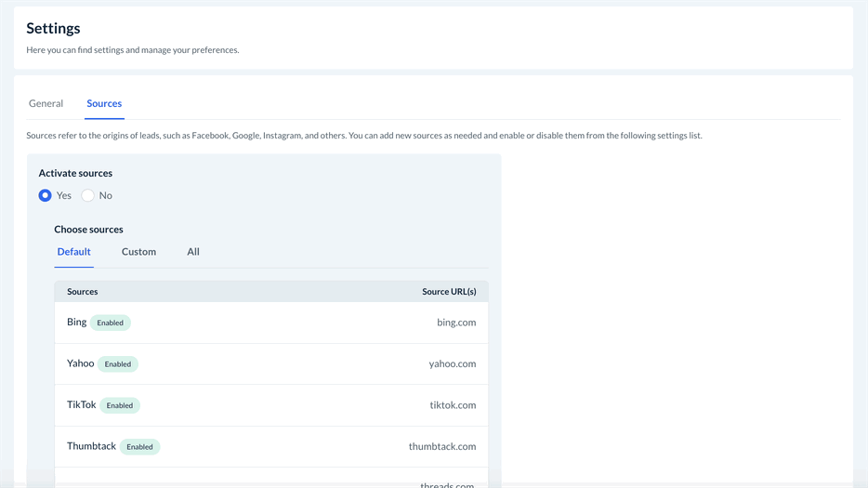Toggle the Enabled badge for TikTok
Viewport: 868px width, 488px height.
(x=120, y=405)
